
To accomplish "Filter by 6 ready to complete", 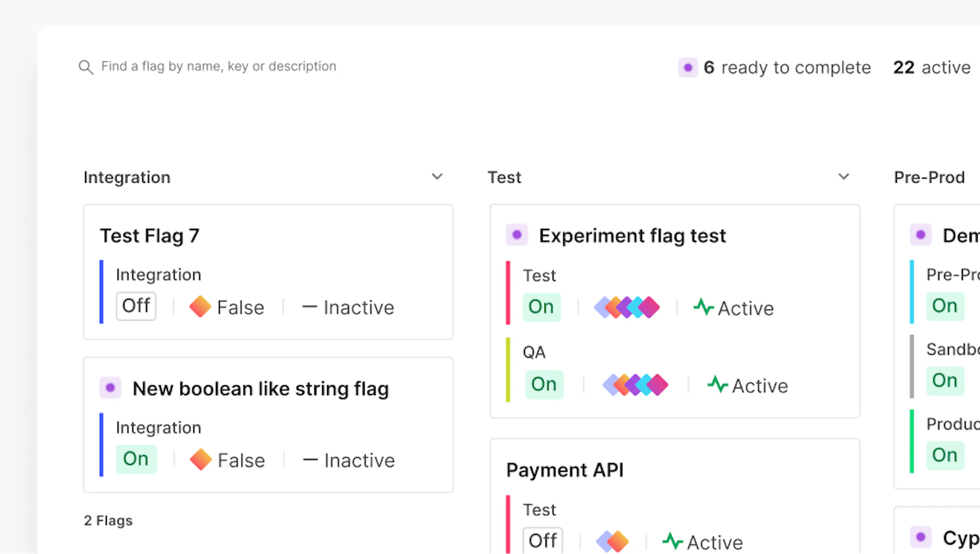I will pyautogui.click(x=787, y=67).
